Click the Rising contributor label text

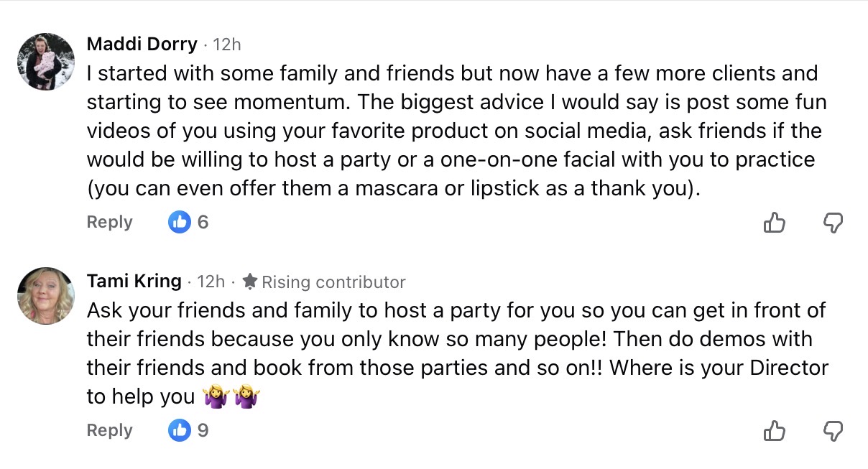click(x=333, y=282)
